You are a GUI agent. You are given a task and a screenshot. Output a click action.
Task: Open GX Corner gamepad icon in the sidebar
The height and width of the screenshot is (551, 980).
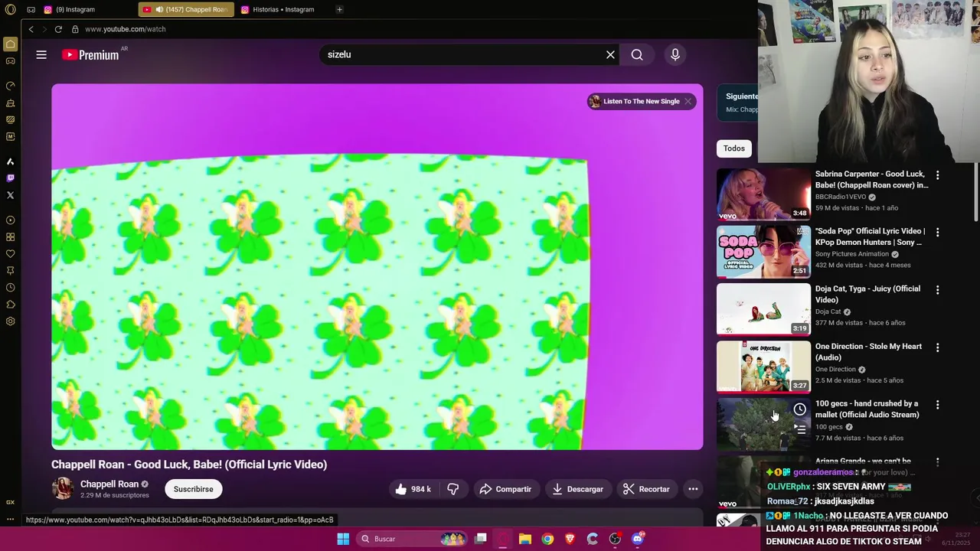coord(10,61)
